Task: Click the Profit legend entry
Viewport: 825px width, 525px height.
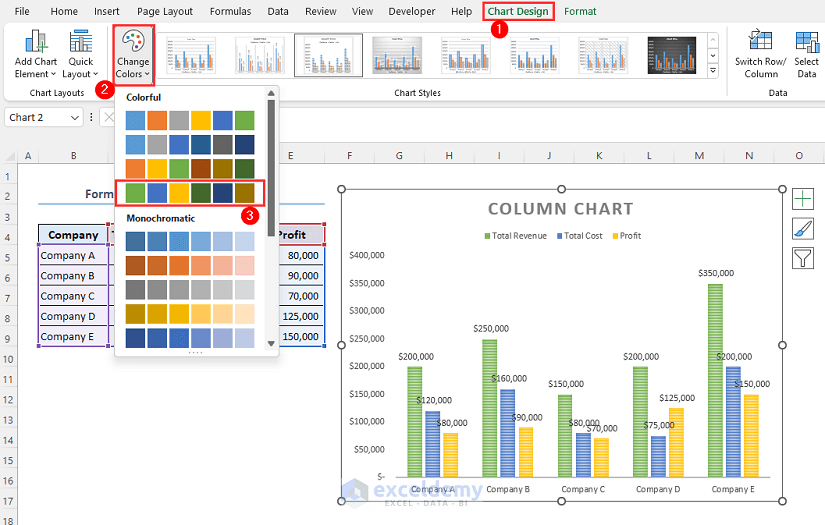Action: click(627, 236)
